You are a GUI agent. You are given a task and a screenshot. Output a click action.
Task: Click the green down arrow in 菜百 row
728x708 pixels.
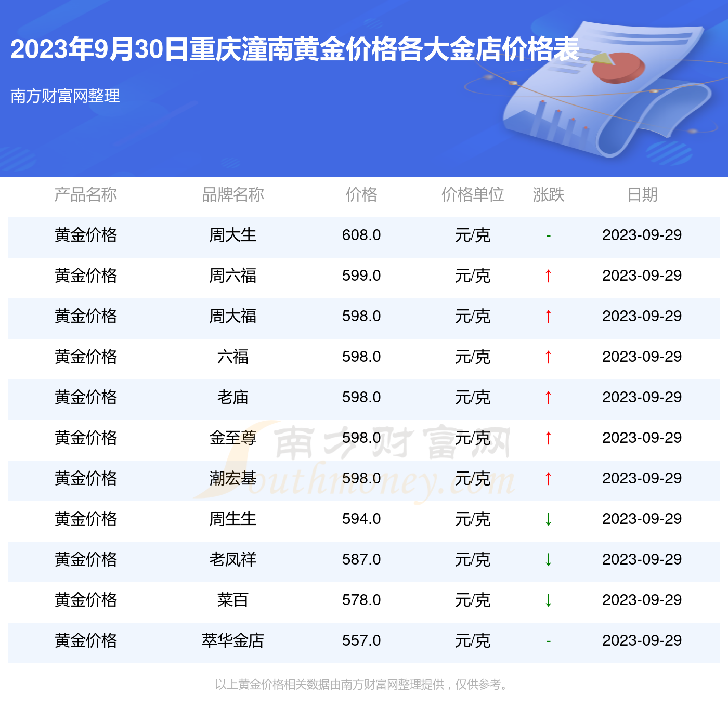pyautogui.click(x=548, y=600)
